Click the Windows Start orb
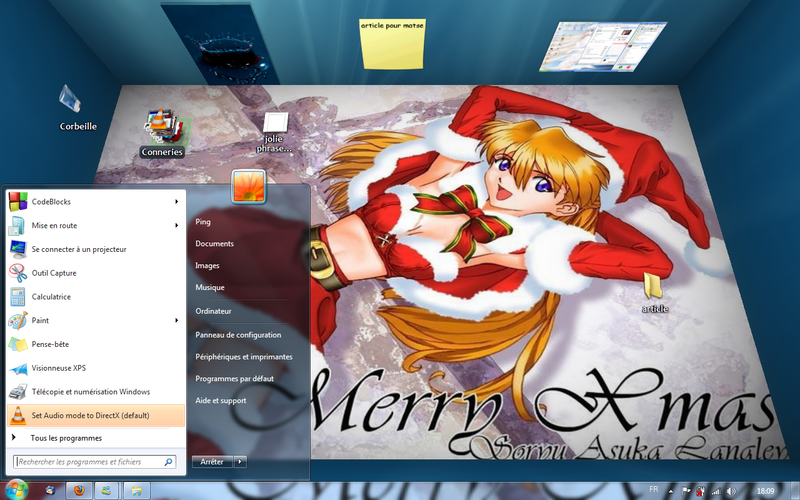The image size is (800, 500). click(x=17, y=490)
